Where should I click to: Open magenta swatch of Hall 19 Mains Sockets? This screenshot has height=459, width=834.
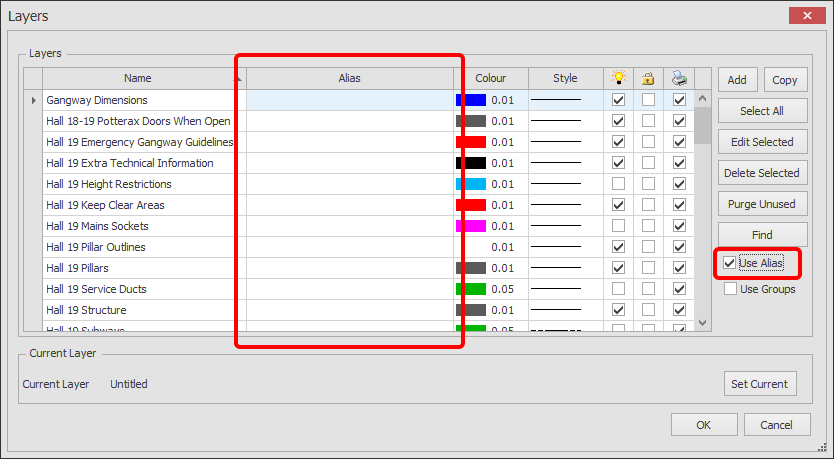[471, 226]
